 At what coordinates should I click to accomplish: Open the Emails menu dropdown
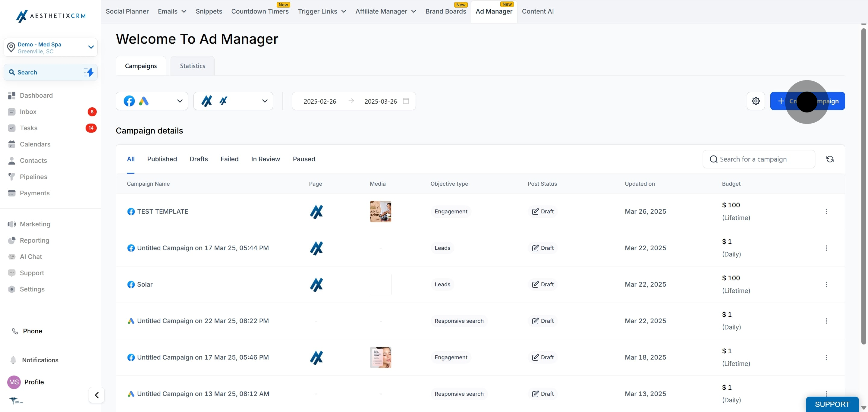pos(172,11)
